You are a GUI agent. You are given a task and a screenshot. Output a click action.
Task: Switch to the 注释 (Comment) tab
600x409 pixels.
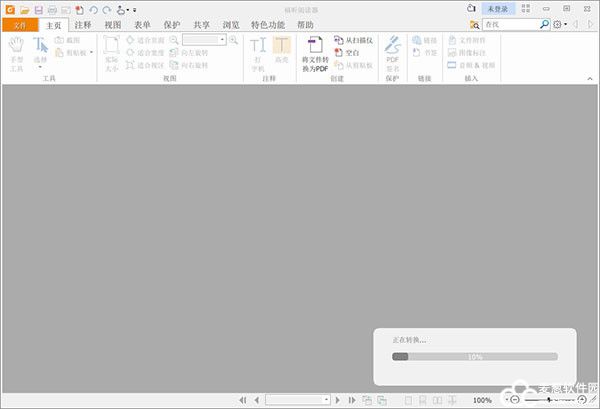[83, 24]
